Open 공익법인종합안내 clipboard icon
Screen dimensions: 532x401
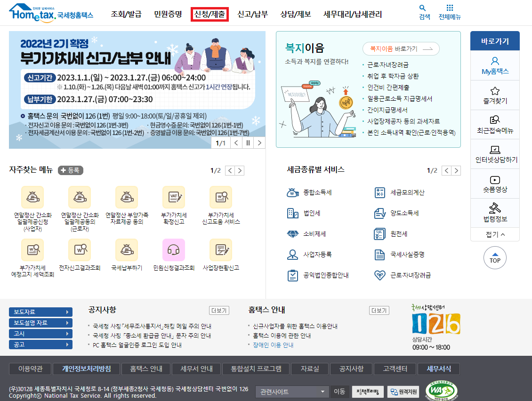pos(292,275)
